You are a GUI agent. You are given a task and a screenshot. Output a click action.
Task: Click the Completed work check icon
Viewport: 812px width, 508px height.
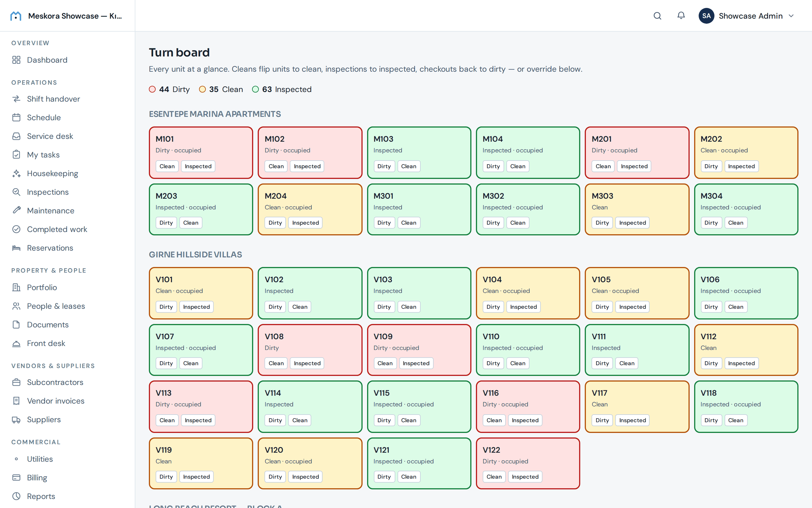pos(16,229)
